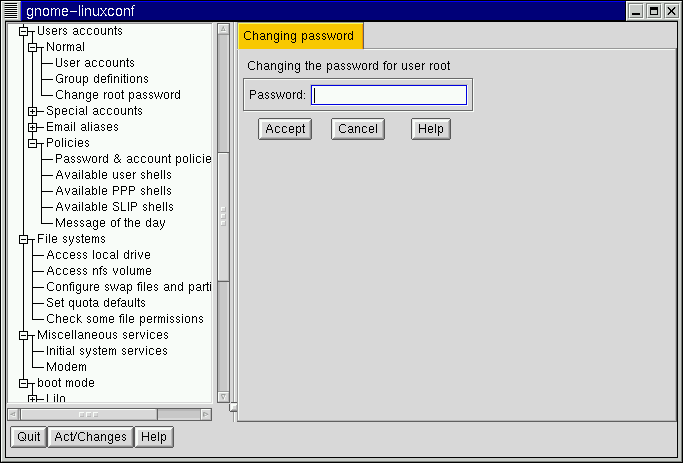Click the Password input field
The height and width of the screenshot is (463, 683).
coord(389,95)
